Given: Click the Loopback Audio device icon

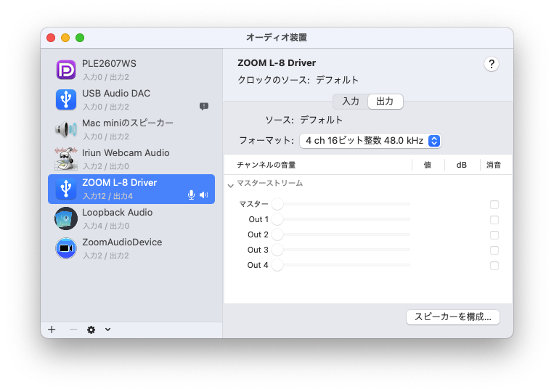Looking at the screenshot, I should [66, 219].
